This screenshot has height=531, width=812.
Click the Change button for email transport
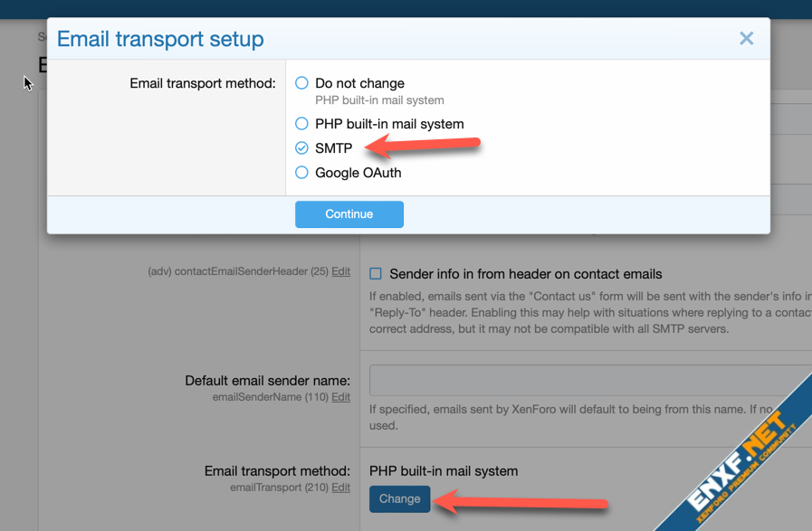pos(399,498)
